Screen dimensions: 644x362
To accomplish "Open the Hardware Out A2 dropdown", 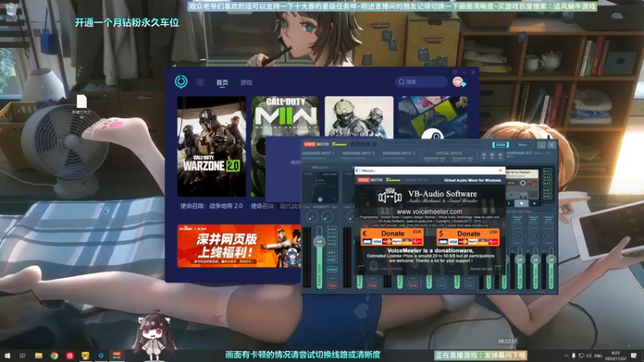I will (492, 155).
